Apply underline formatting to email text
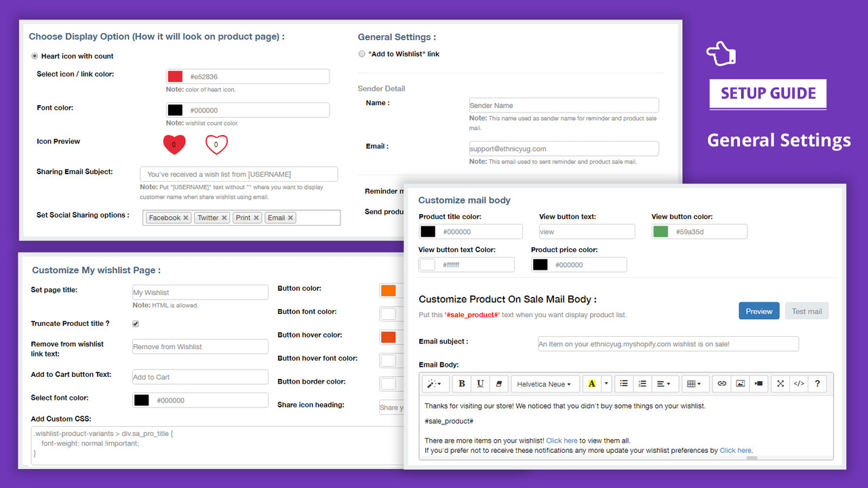The width and height of the screenshot is (868, 488). 480,383
